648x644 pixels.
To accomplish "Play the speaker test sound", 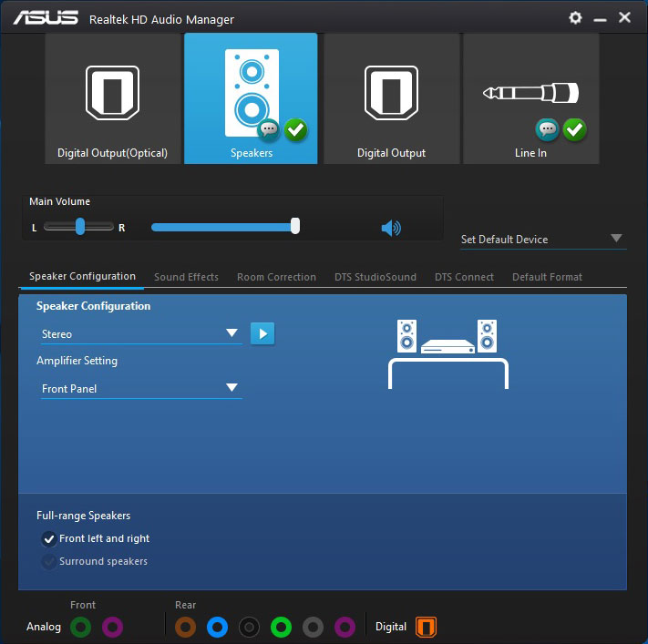I will (262, 333).
